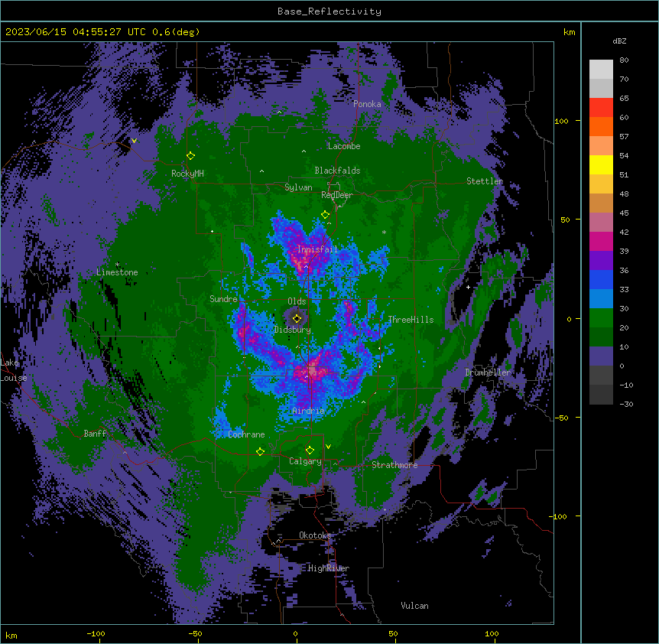
Task: Click the Innisfail label over the storm cell
Action: coord(317,249)
